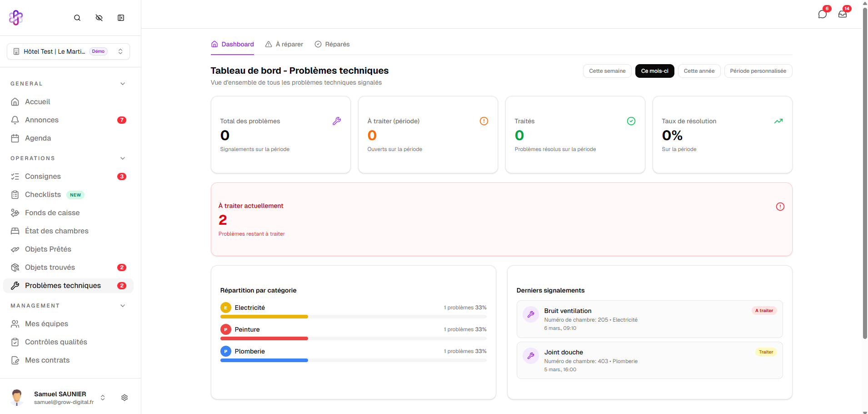Click the app logo at top left
The width and height of the screenshot is (868, 414).
[16, 18]
